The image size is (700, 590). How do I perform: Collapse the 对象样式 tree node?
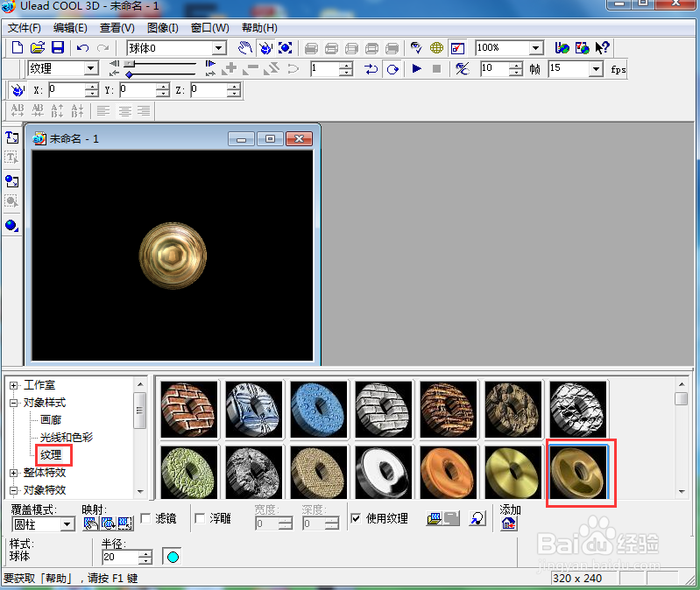(13, 403)
